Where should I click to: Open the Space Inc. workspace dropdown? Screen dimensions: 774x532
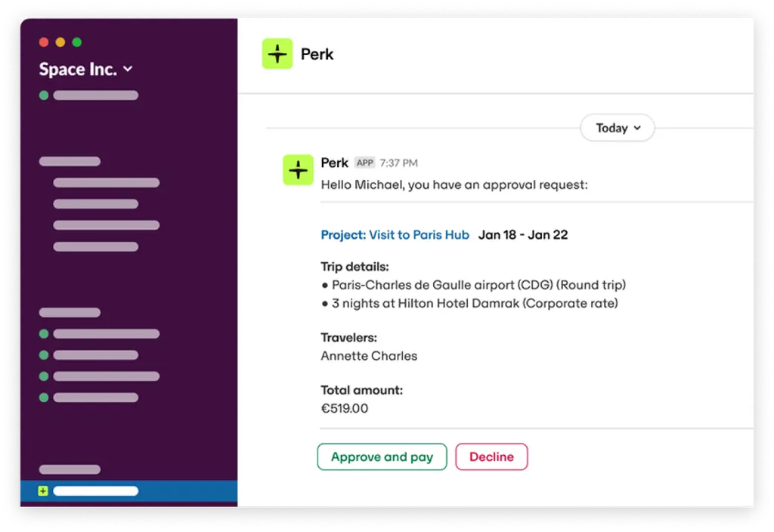click(x=86, y=69)
